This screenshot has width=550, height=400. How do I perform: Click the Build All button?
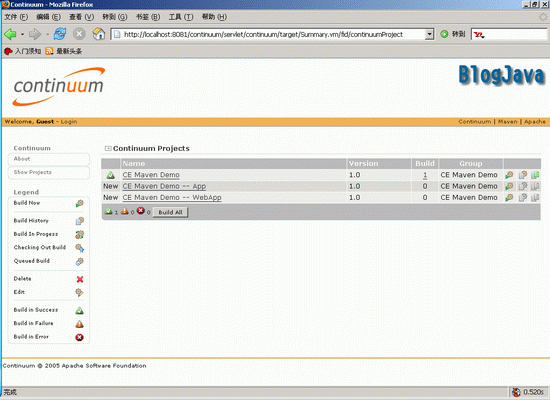170,212
